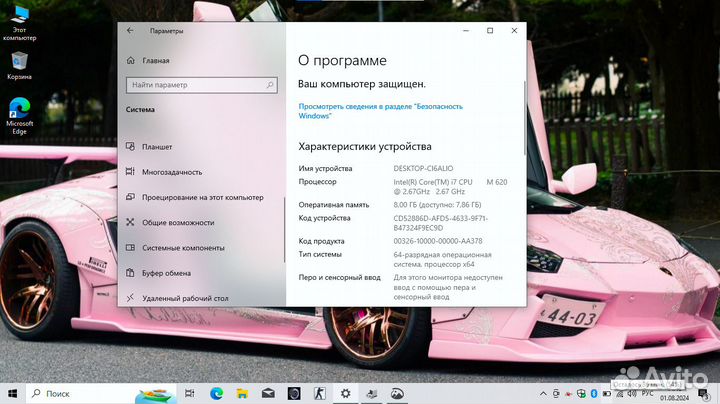
Task: Click the Settings gear on taskbar
Action: [x=345, y=393]
